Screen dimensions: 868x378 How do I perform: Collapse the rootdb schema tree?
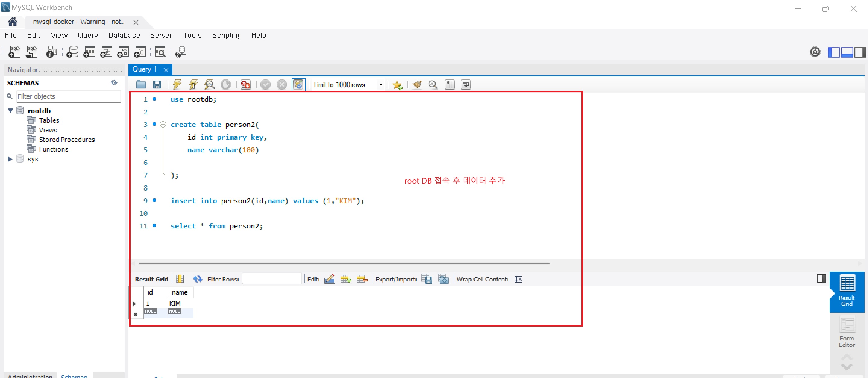point(11,110)
